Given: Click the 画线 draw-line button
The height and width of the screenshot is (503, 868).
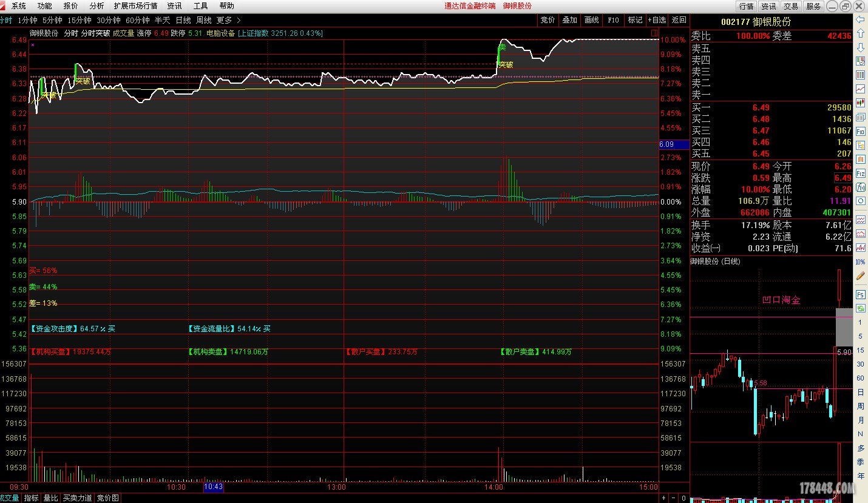Looking at the screenshot, I should point(591,20).
